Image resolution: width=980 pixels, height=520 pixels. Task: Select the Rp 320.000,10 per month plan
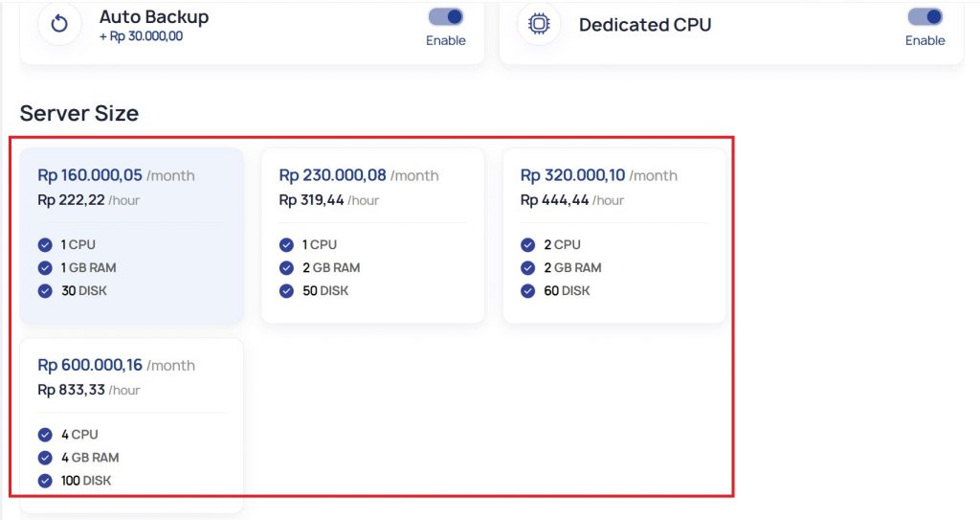pos(613,236)
